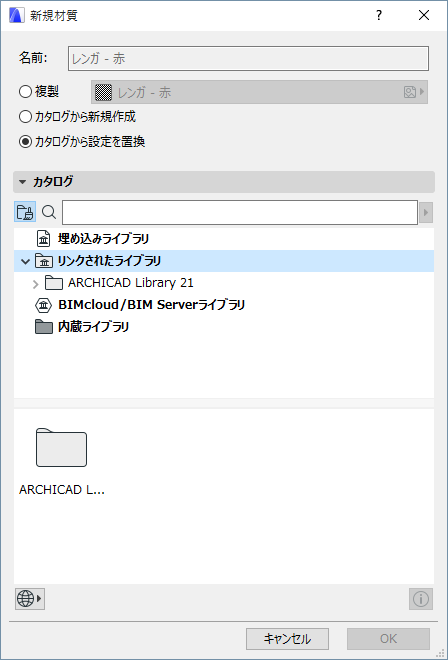Select 内蔵ライブラリ tree item

93,327
